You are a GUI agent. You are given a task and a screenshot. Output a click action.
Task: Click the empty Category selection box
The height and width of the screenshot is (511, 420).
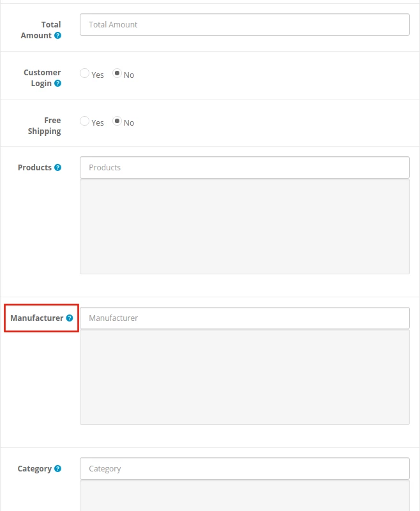[244, 496]
